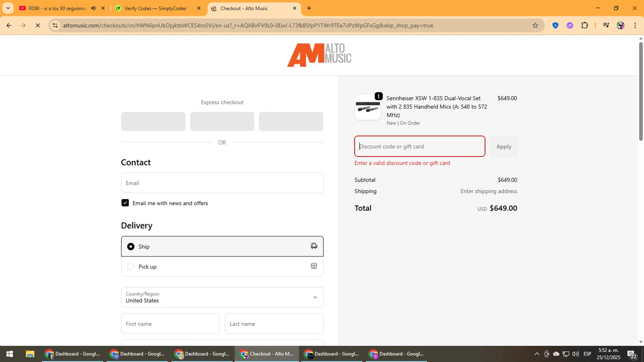644x362 pixels.
Task: Close the ROBI YouTube tab
Action: point(103,8)
